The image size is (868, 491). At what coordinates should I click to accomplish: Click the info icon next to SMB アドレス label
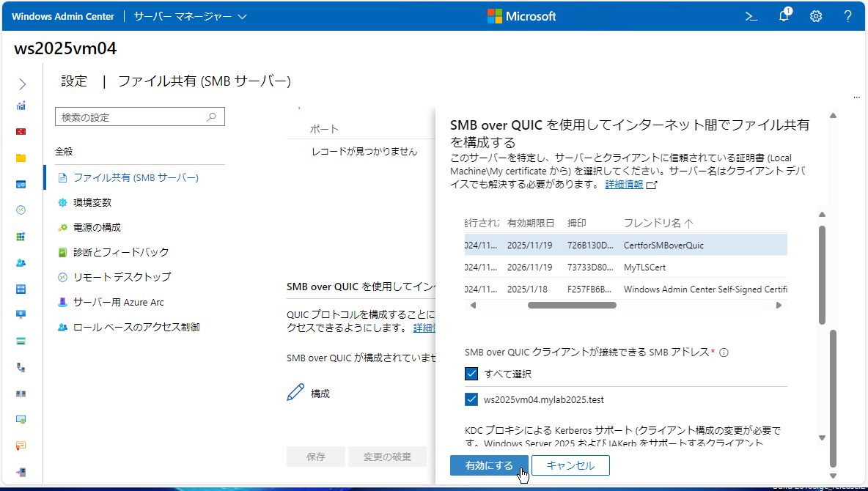click(x=724, y=352)
